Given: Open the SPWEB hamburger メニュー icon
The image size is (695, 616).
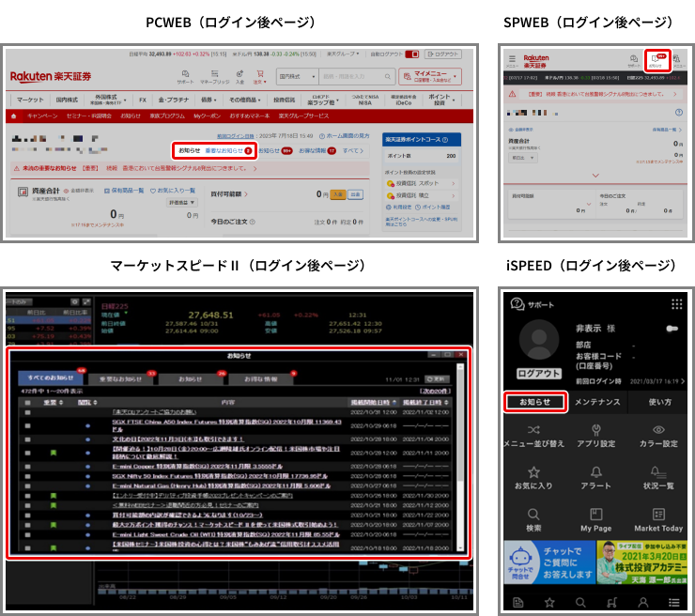Looking at the screenshot, I should pyautogui.click(x=512, y=58).
